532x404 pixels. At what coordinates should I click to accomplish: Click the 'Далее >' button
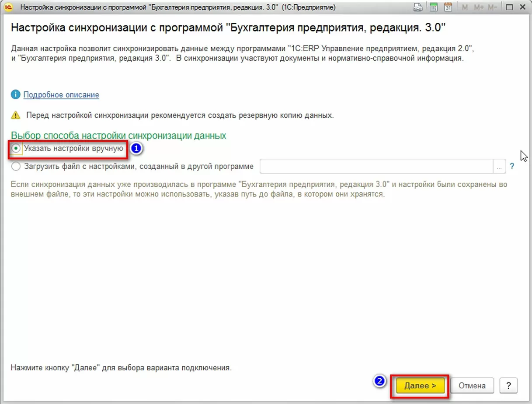420,386
